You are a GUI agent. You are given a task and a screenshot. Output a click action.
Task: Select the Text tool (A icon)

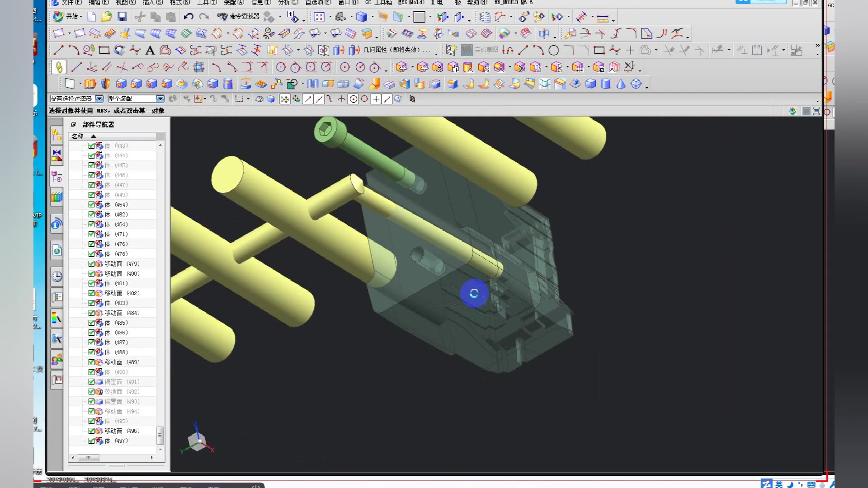pos(150,51)
